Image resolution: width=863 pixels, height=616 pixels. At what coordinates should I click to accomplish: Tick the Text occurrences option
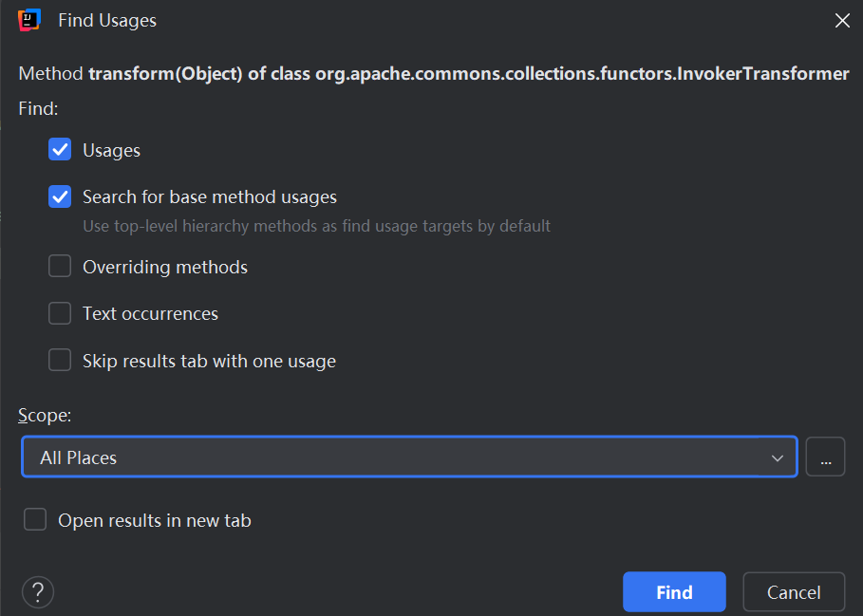pyautogui.click(x=60, y=313)
